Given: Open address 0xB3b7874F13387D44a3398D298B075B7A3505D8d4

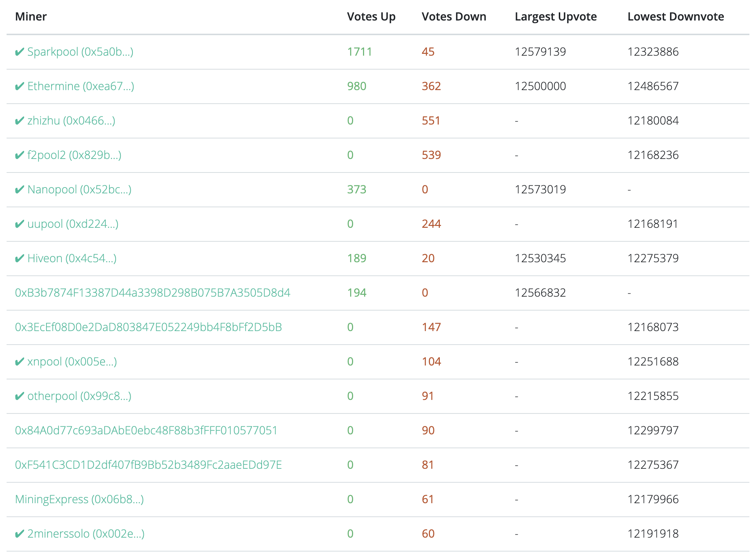Looking at the screenshot, I should 153,293.
